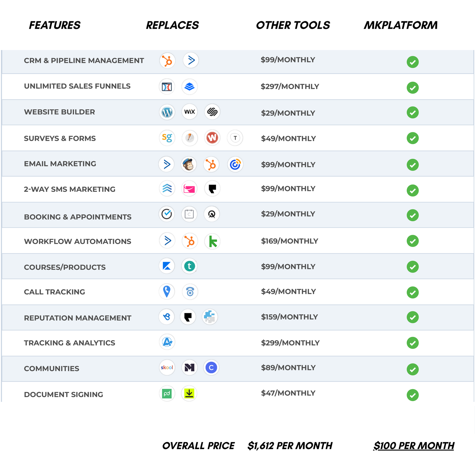Click the $297/MONTHLY price for Sales Funnels
Viewport: 475px width, 476px height.
(x=290, y=87)
